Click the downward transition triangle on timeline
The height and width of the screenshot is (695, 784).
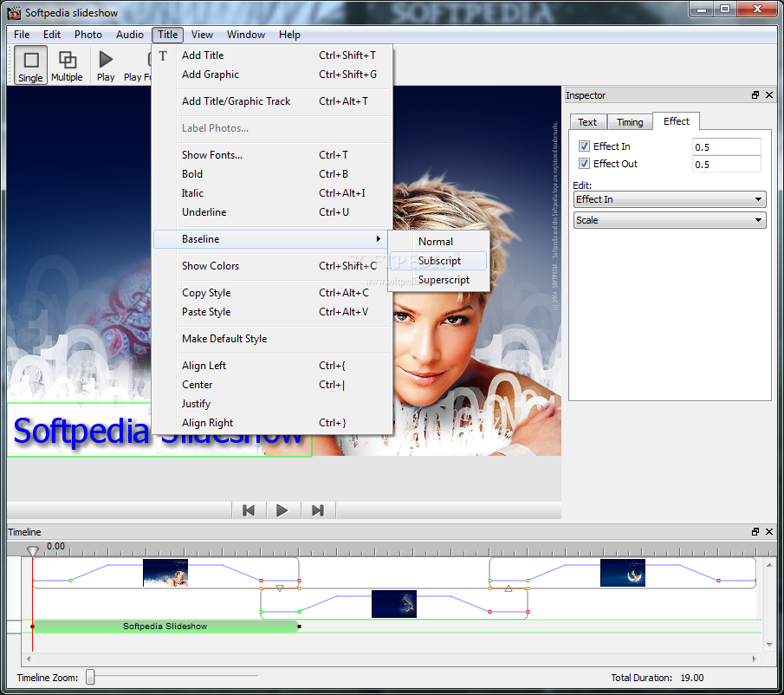coord(280,588)
